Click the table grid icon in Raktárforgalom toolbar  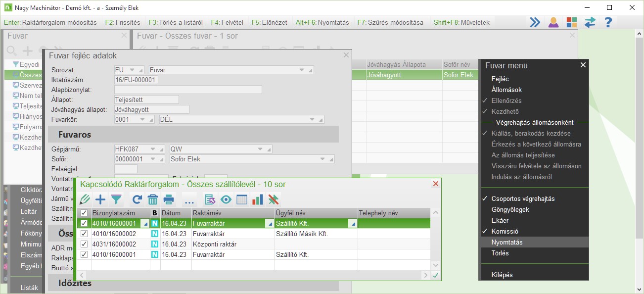242,199
